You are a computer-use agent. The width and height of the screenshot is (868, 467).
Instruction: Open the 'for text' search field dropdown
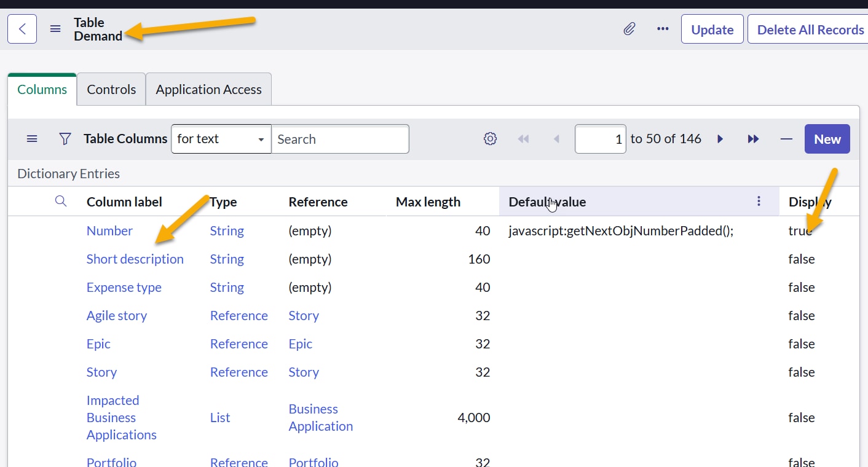221,139
